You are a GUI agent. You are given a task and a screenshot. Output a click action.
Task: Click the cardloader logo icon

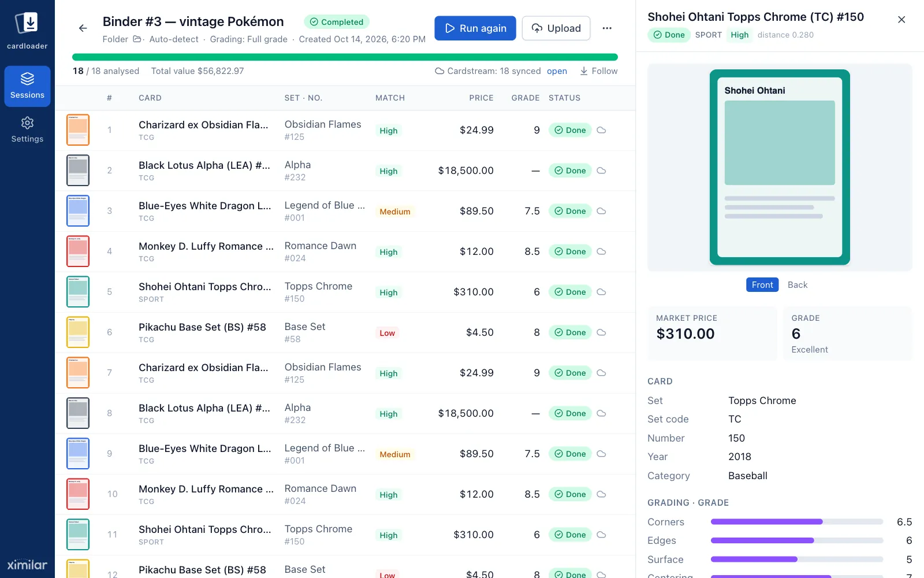coord(27,24)
